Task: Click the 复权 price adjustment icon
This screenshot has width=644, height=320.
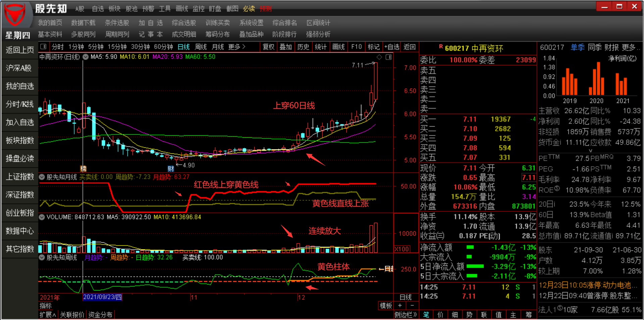Action: 268,47
